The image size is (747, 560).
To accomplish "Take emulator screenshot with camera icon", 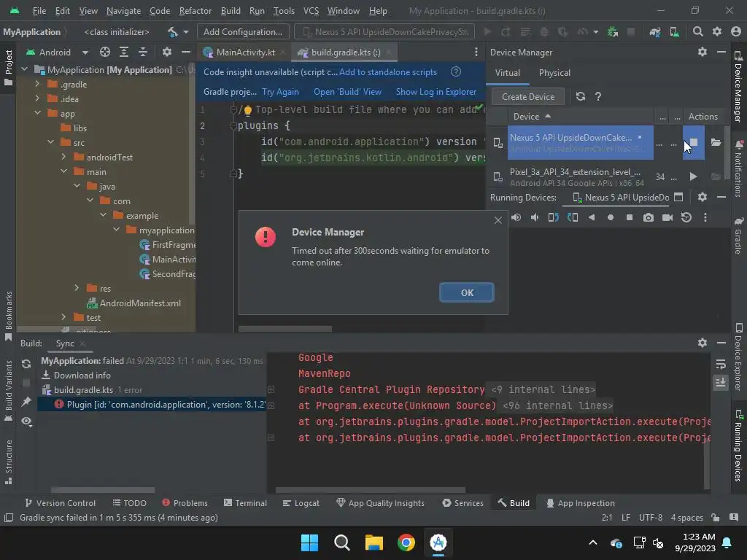I will [x=648, y=217].
